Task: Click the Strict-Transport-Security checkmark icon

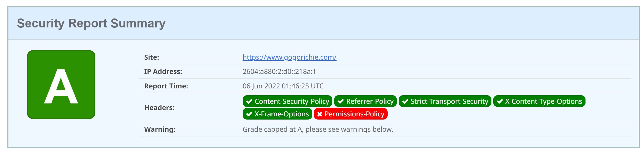Action: point(405,101)
